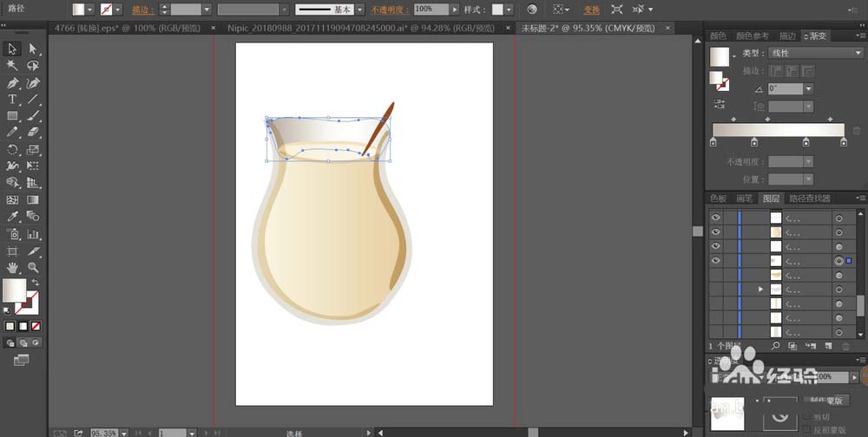Pick the Direct Selection tool
Viewport: 868px width, 437px height.
pyautogui.click(x=33, y=49)
